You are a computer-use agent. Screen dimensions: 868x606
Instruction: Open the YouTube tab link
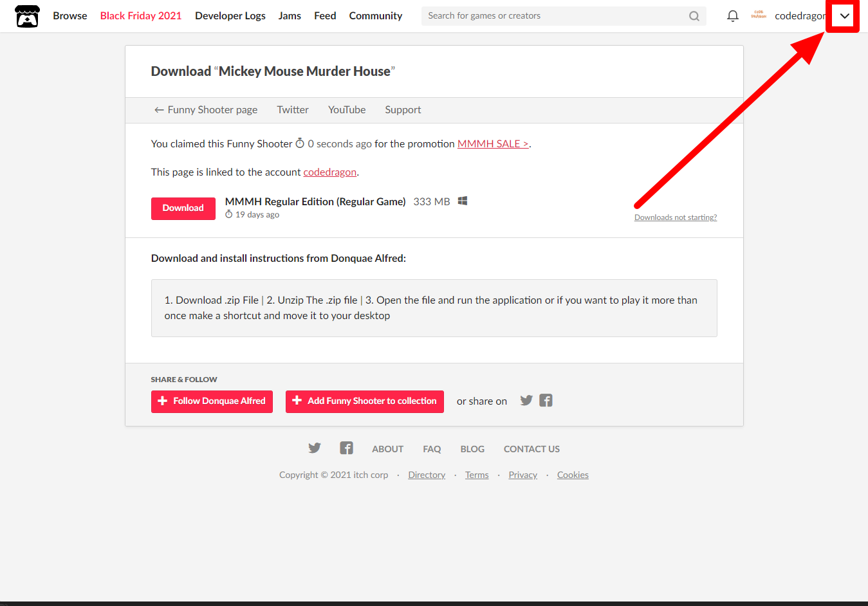[x=347, y=110]
